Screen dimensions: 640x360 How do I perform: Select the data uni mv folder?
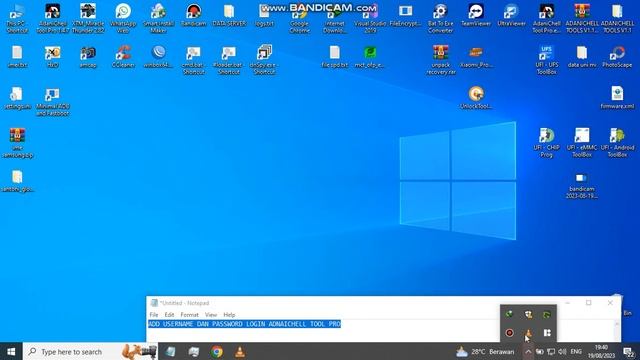(582, 56)
